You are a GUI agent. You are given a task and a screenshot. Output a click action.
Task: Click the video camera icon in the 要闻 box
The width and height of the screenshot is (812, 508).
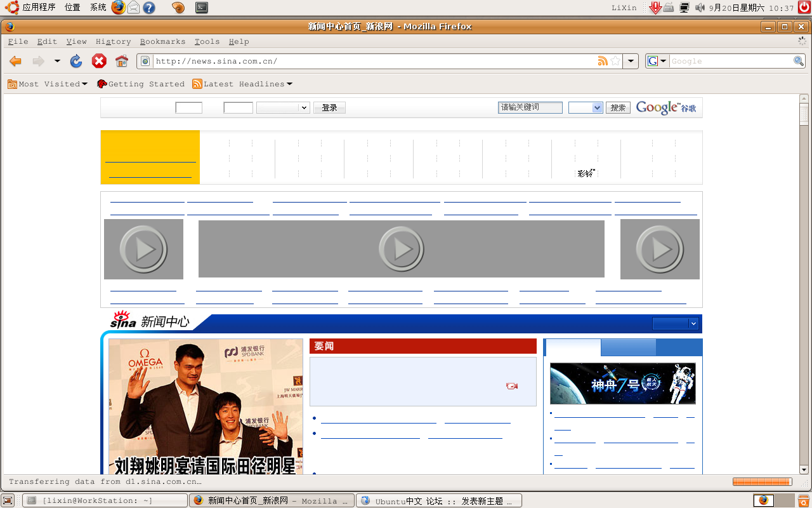(x=512, y=385)
